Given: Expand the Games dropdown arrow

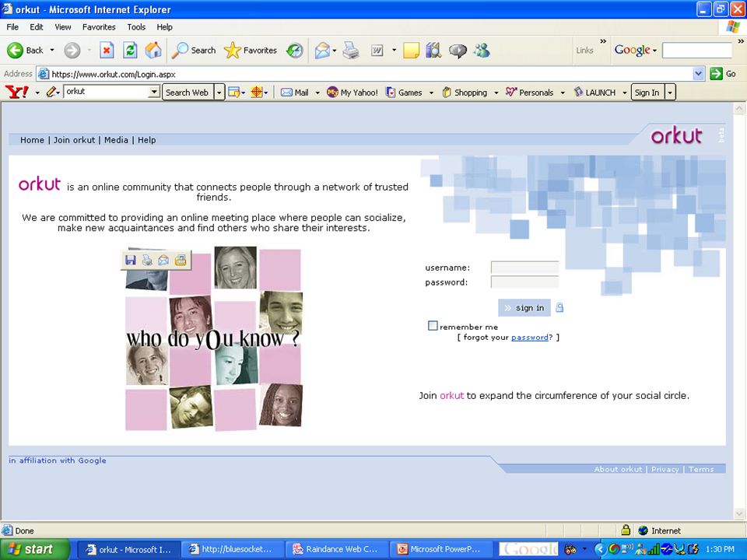Looking at the screenshot, I should 431,93.
